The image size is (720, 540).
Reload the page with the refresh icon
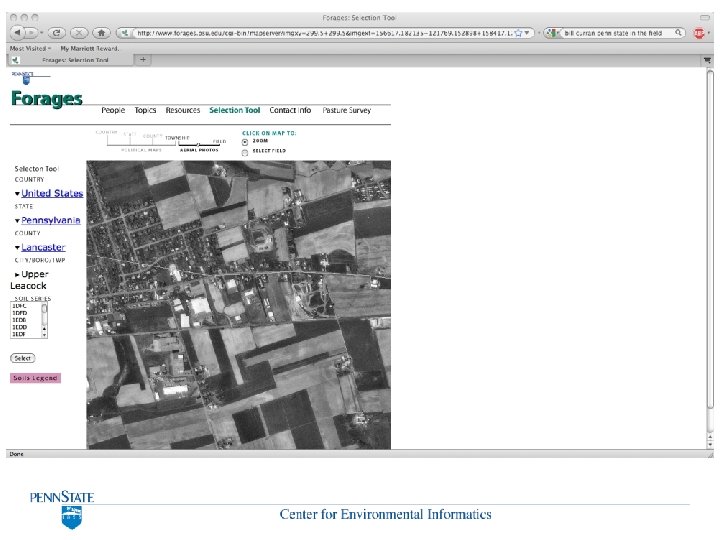pyautogui.click(x=56, y=33)
